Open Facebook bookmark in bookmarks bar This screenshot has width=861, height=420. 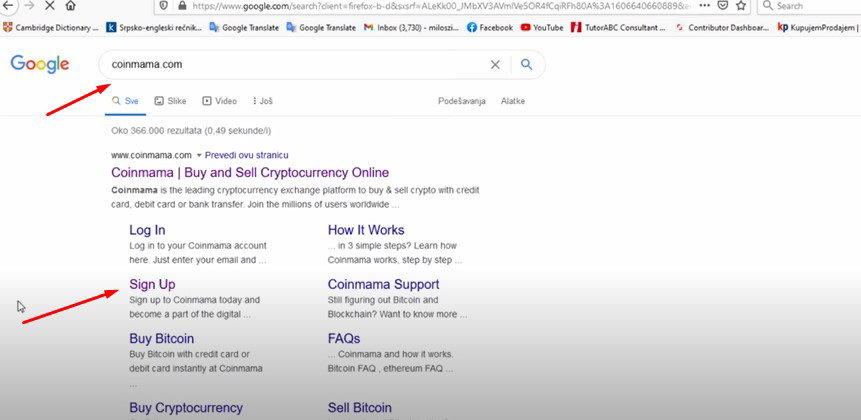[489, 27]
